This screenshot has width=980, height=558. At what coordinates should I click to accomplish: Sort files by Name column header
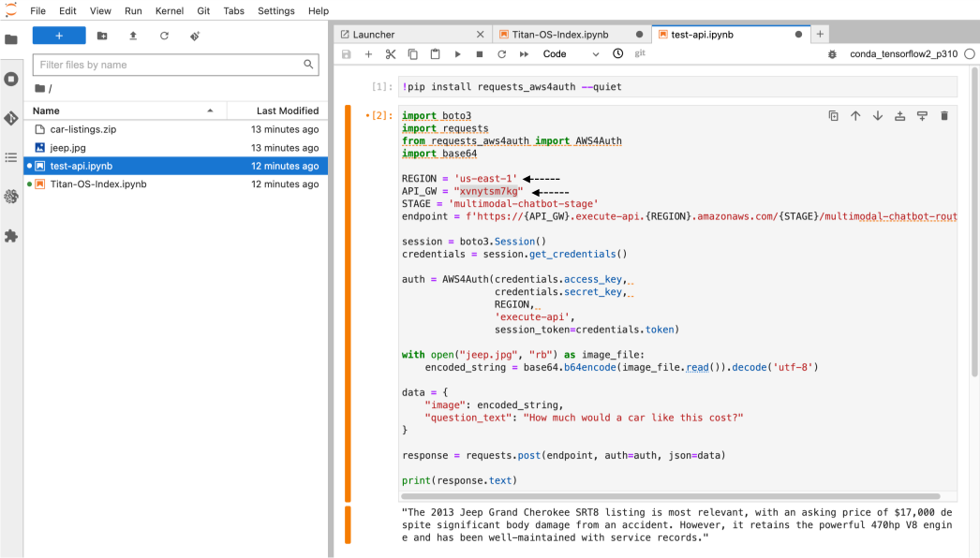click(46, 110)
